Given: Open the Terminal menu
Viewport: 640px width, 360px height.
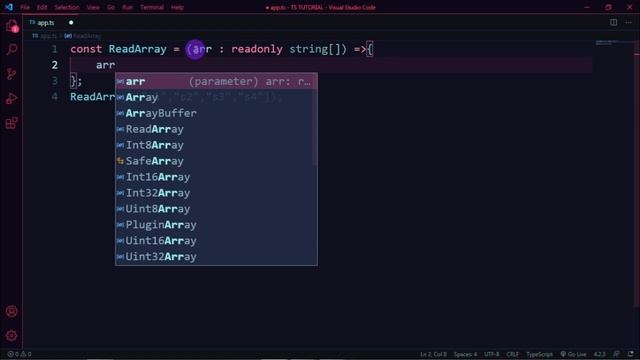Looking at the screenshot, I should [x=152, y=7].
